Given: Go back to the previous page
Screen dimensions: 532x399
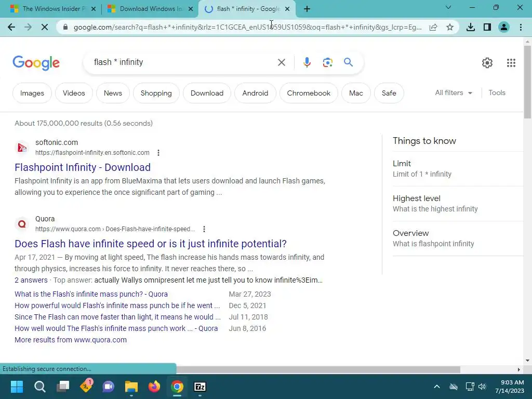Looking at the screenshot, I should pyautogui.click(x=11, y=27).
